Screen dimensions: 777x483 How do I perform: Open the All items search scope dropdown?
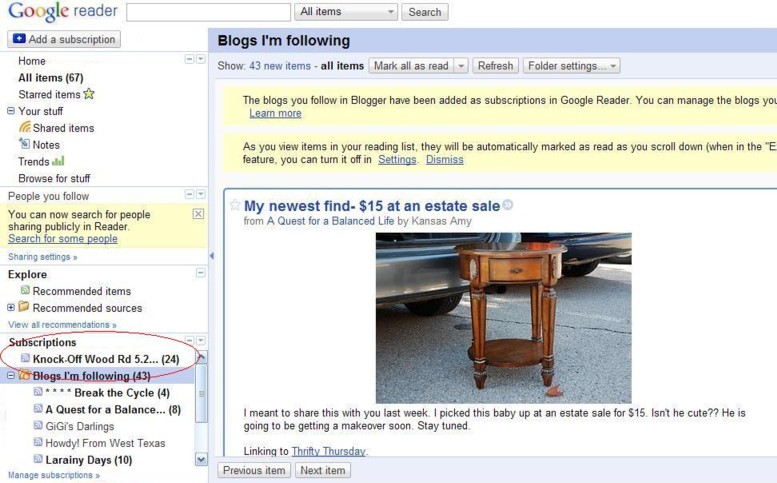[x=346, y=12]
